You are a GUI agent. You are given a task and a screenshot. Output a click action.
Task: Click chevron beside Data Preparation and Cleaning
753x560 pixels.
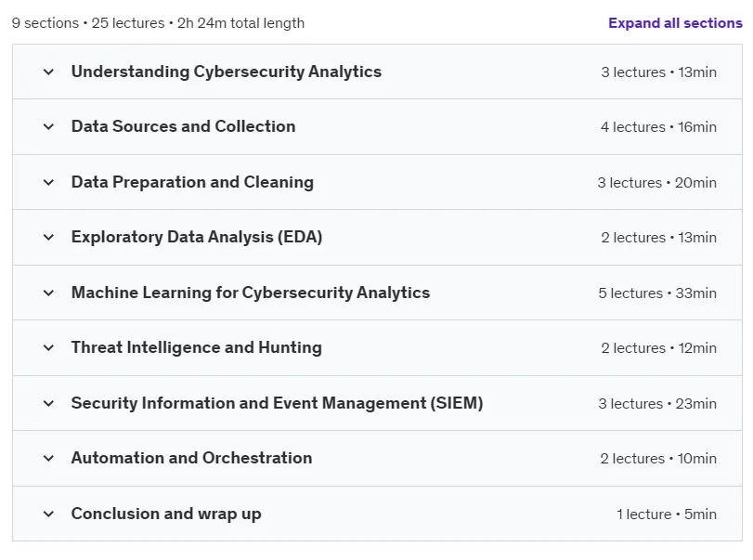click(x=48, y=183)
